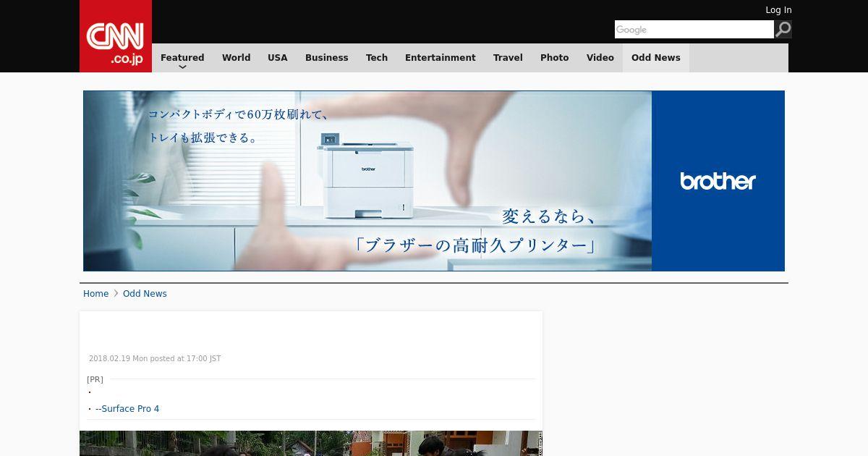Viewport: 868px width, 456px height.
Task: Click the article photo below the PR links
Action: (x=311, y=443)
